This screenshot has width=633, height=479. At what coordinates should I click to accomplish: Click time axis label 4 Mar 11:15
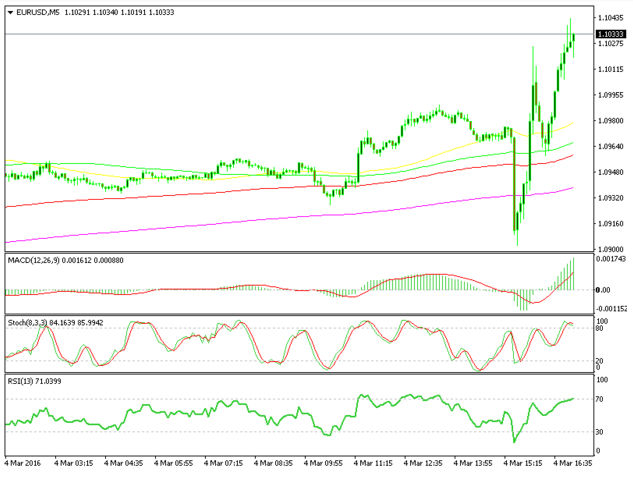(x=373, y=463)
